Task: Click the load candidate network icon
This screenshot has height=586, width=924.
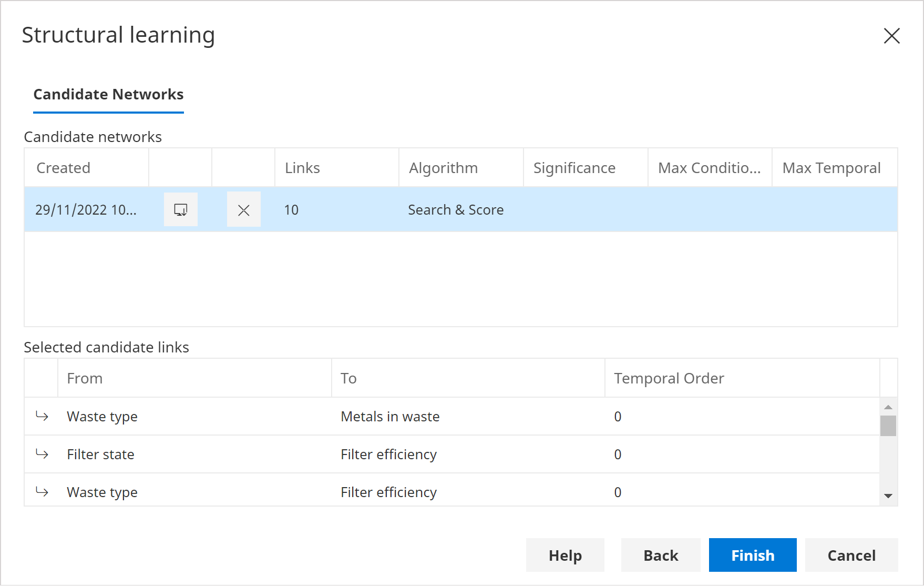Action: pos(180,209)
